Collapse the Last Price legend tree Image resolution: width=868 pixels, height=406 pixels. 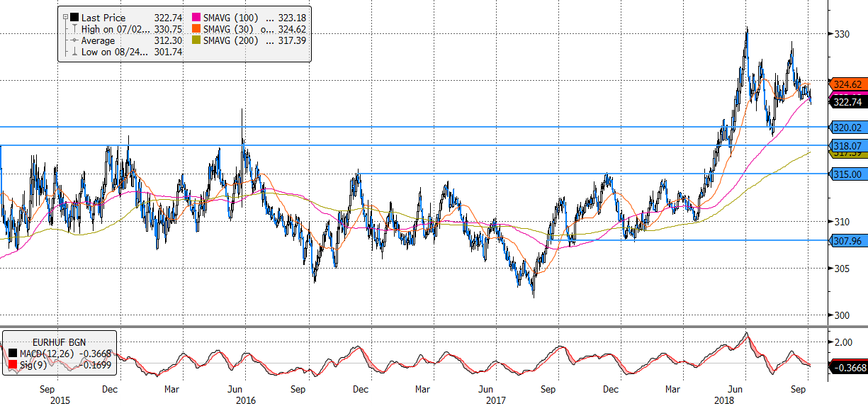tap(65, 16)
